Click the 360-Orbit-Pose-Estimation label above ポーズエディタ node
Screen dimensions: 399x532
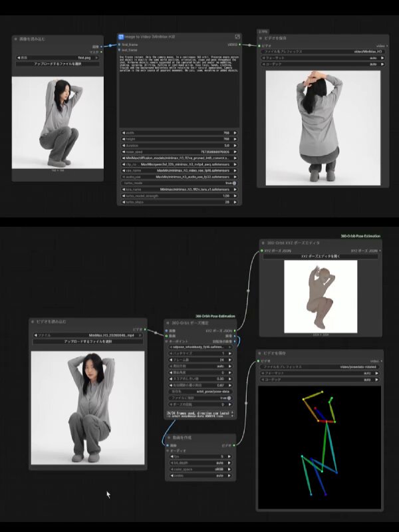(x=360, y=236)
